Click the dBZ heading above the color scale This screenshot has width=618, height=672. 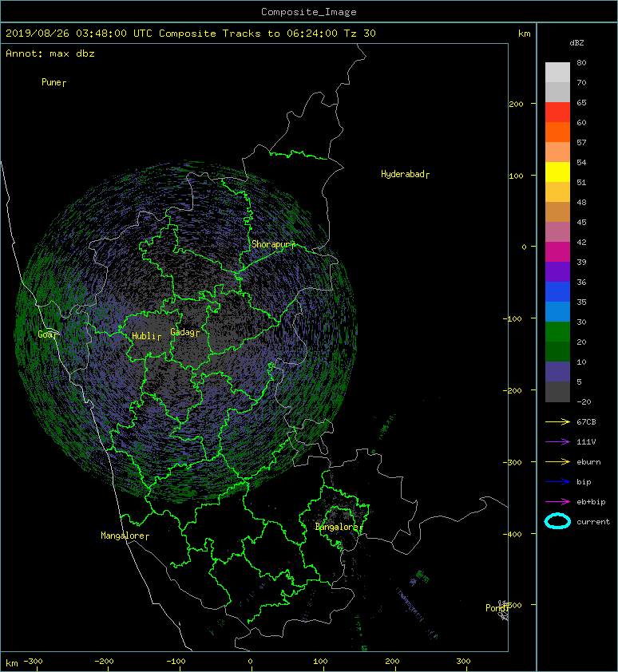coord(576,43)
